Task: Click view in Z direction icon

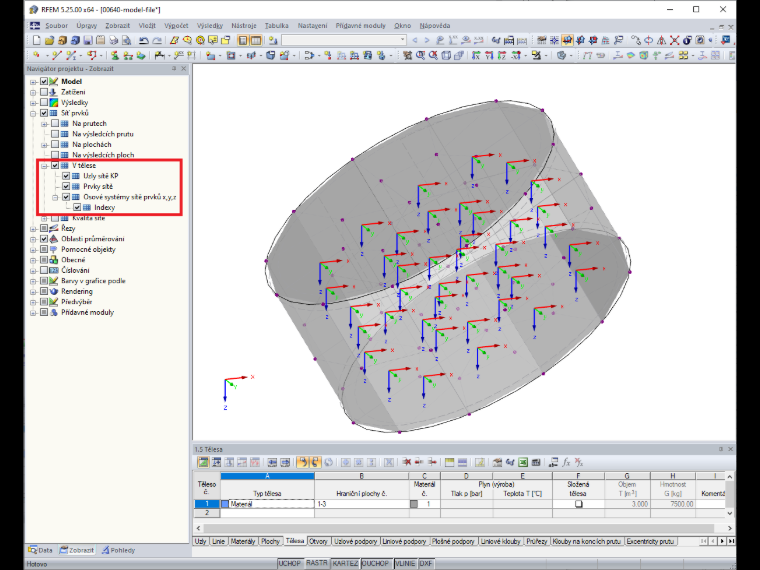Action: click(502, 56)
